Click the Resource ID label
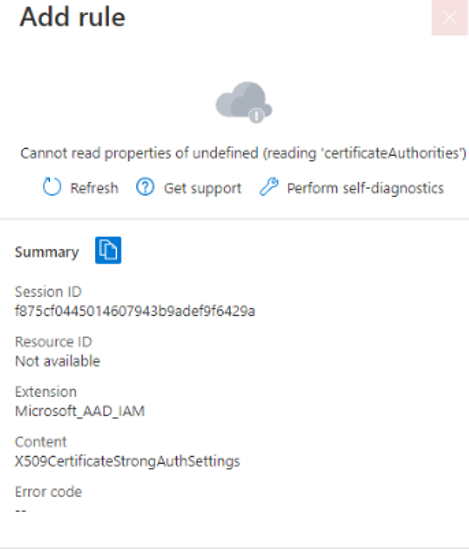469x549 pixels. point(53,342)
